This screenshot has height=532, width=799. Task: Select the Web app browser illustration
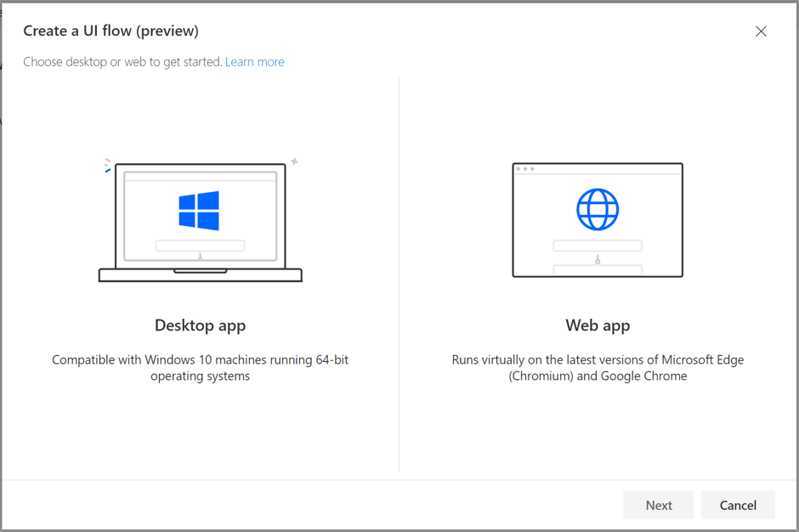(x=598, y=220)
